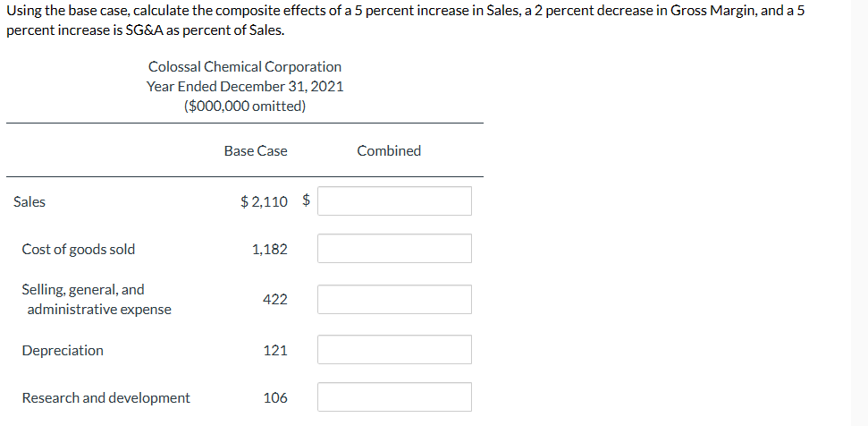
Task: Click the 422 base case value
Action: pyautogui.click(x=274, y=300)
